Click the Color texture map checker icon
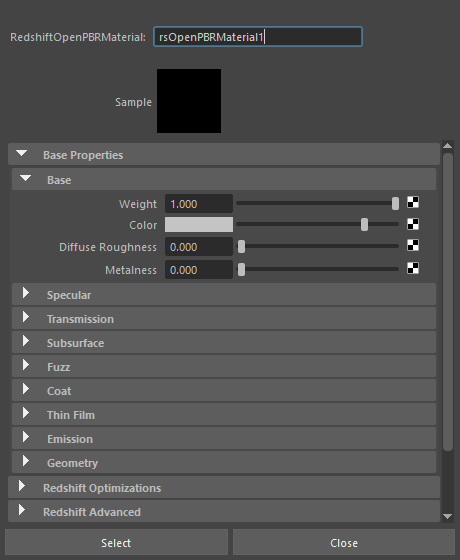This screenshot has width=460, height=560. point(413,224)
